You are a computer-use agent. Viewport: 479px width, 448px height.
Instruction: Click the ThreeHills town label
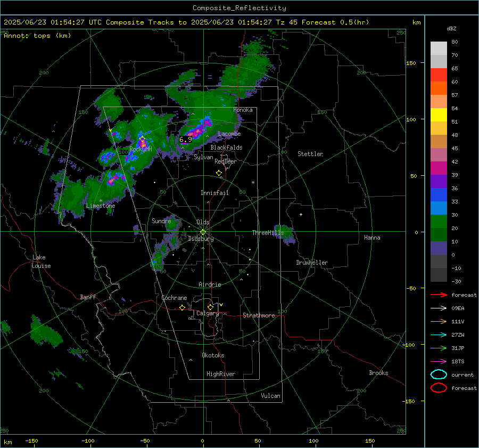pos(268,233)
